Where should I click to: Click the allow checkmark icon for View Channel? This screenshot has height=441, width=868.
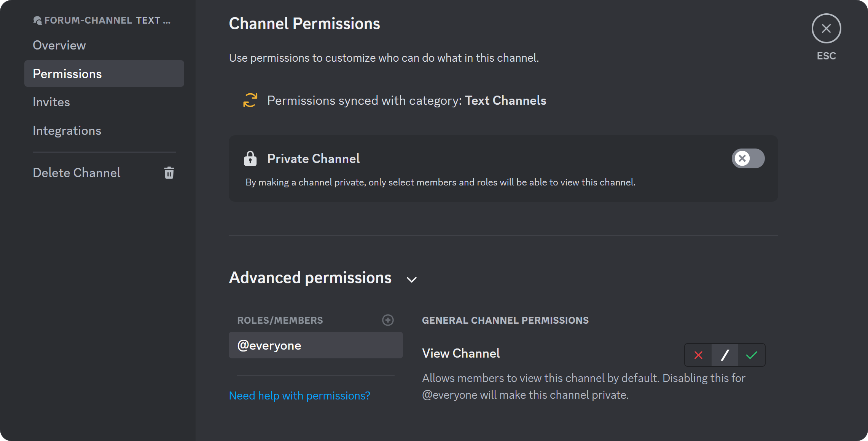752,355
